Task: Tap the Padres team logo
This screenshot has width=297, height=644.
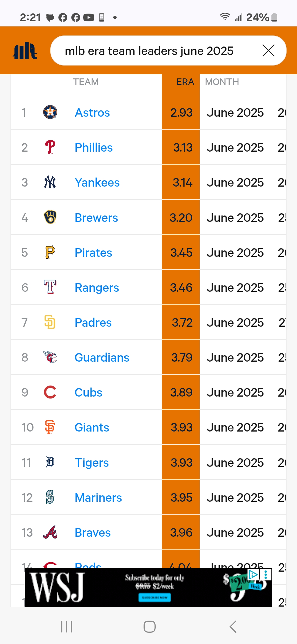Action: (x=50, y=322)
